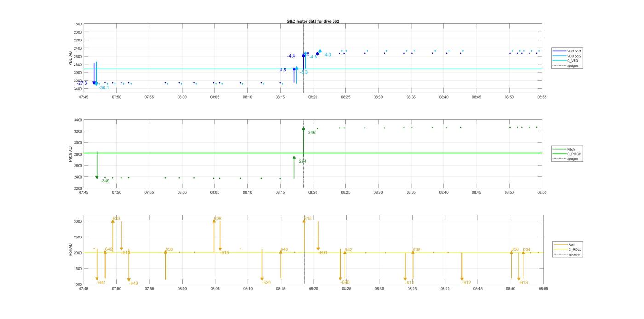The height and width of the screenshot is (319, 644).
Task: Click the "-5.3" VBD data label
Action: 304,72
